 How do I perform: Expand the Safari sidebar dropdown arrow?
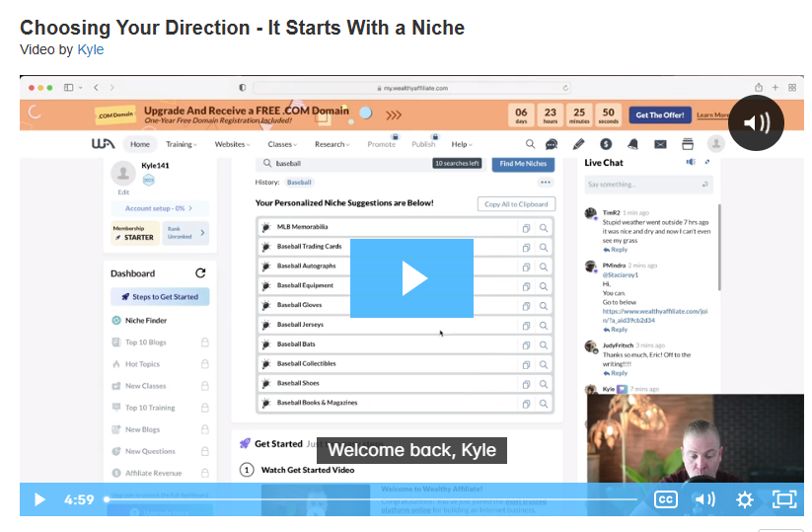pyautogui.click(x=81, y=88)
